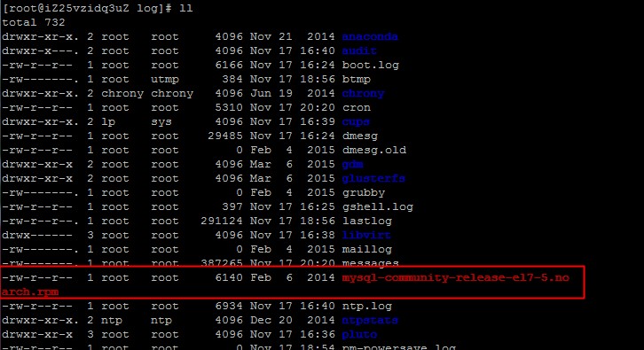Select the grubby file name

click(364, 193)
